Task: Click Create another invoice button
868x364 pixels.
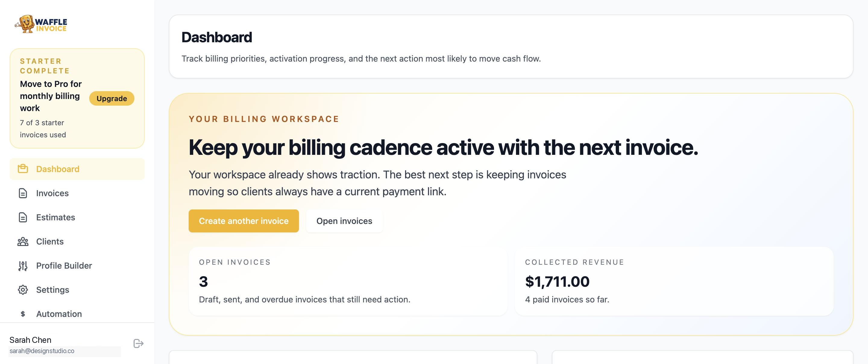Action: point(244,221)
